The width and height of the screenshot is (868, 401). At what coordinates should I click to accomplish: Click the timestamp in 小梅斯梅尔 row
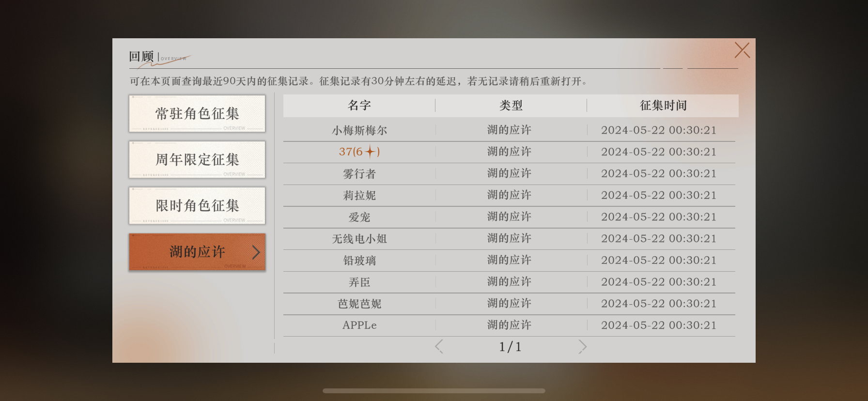pyautogui.click(x=659, y=130)
